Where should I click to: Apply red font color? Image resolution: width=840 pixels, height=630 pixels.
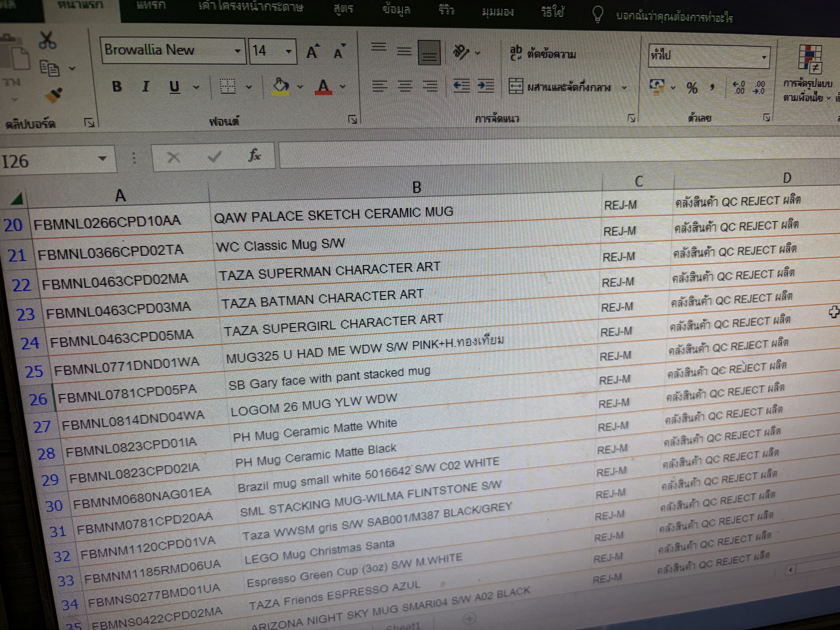pyautogui.click(x=324, y=87)
